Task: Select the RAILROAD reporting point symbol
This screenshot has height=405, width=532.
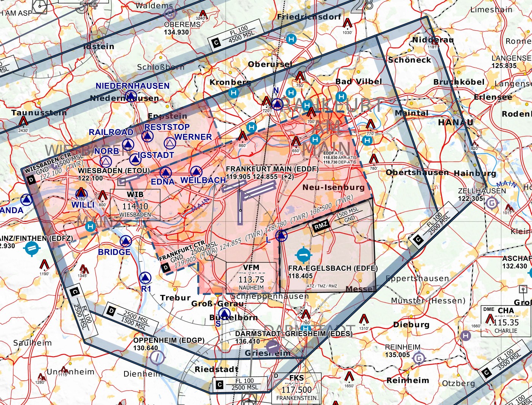Action: click(128, 145)
